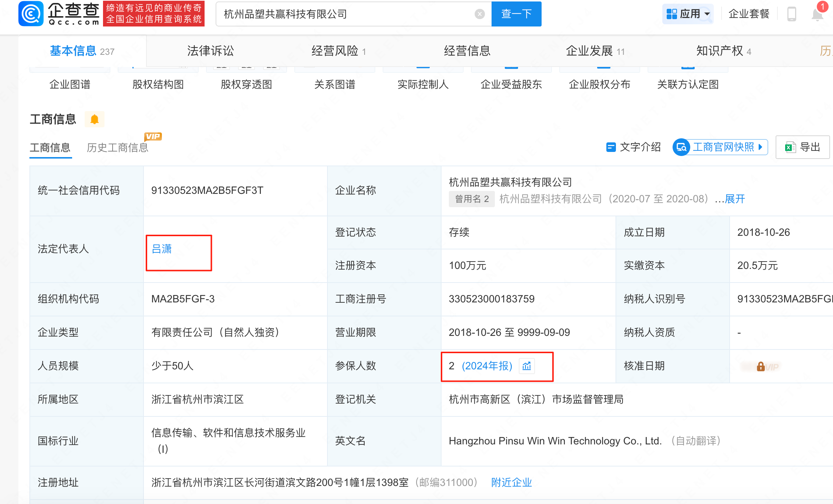Switch to the 历史工商信息 tab
The width and height of the screenshot is (833, 504).
[117, 148]
